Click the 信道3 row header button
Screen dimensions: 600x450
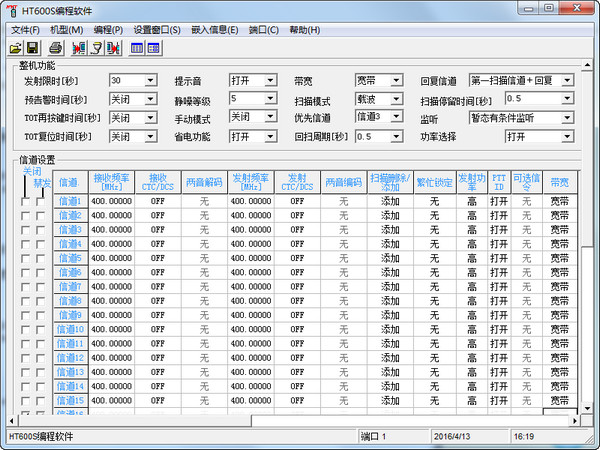click(71, 230)
